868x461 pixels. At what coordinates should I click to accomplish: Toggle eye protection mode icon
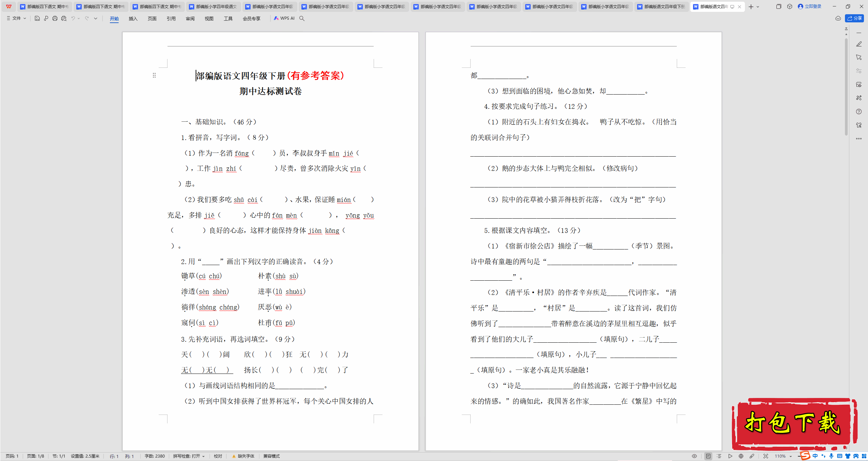point(694,456)
